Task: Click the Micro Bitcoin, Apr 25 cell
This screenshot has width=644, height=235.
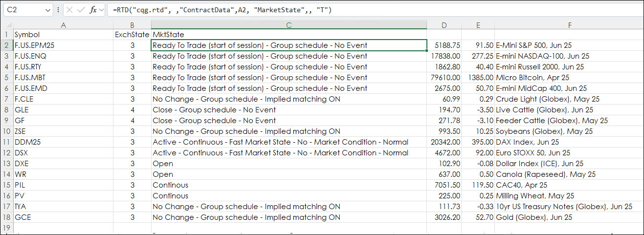Action: coord(569,78)
